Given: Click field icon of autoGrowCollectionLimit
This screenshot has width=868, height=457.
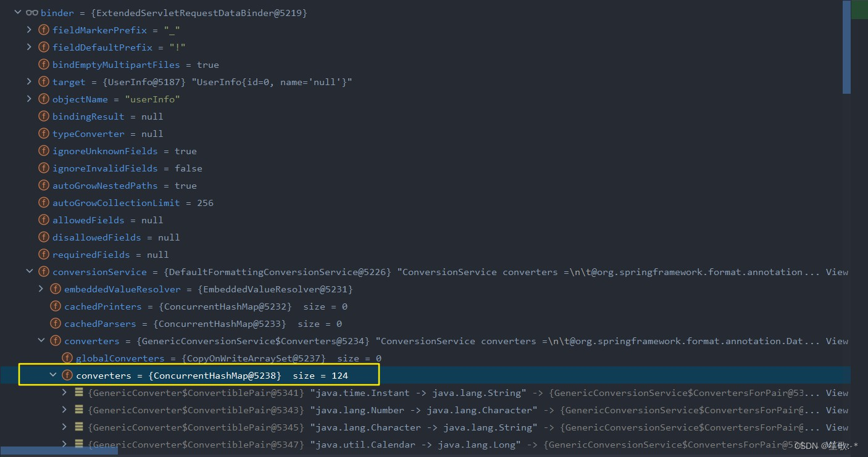Looking at the screenshot, I should coord(43,202).
